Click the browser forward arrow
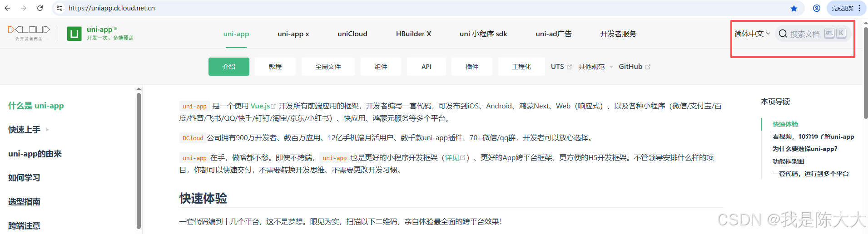The image size is (868, 234). [24, 8]
